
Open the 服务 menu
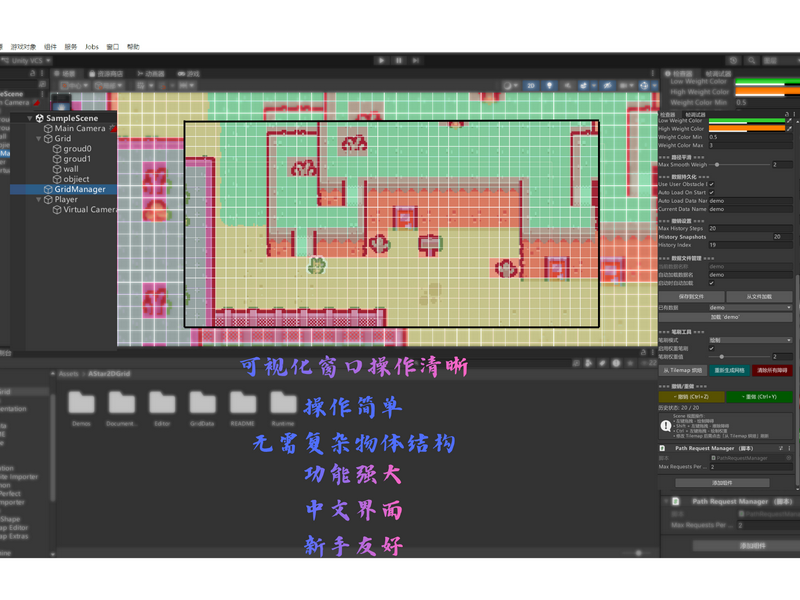click(x=71, y=47)
